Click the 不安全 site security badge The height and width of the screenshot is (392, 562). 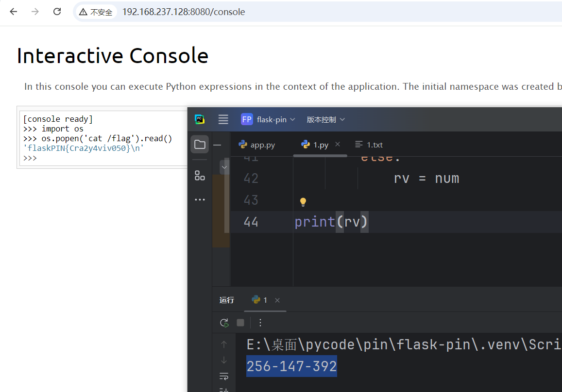pyautogui.click(x=96, y=12)
